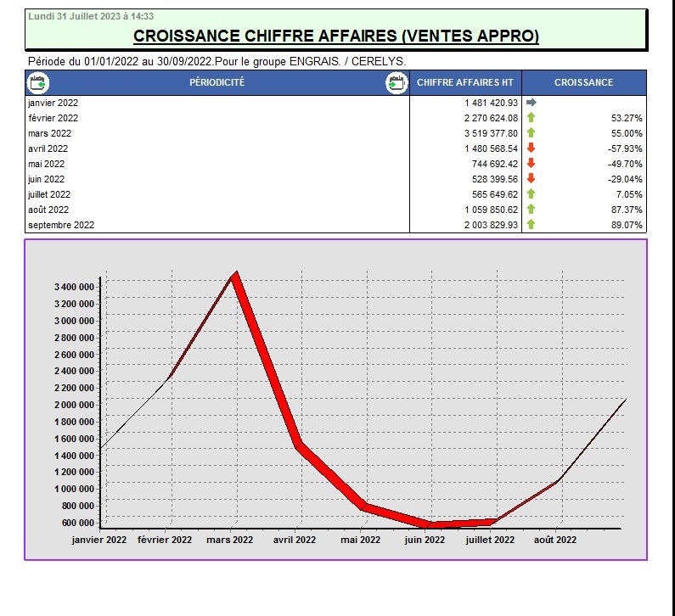The width and height of the screenshot is (675, 616).
Task: Click the CROISSANCE column header
Action: 583,82
